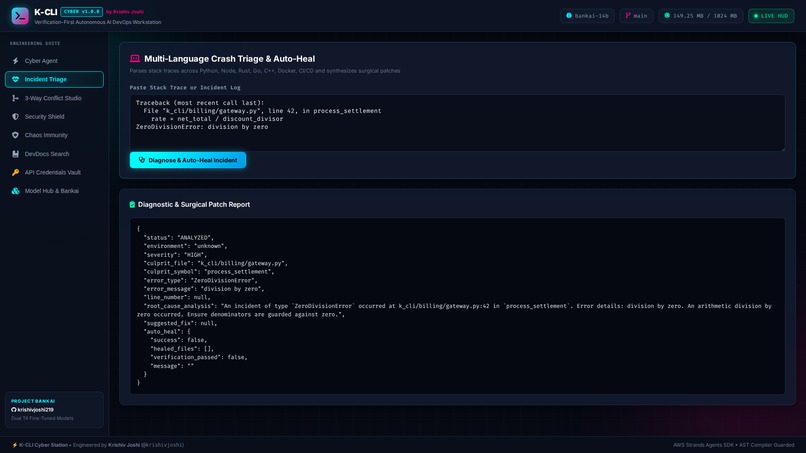Viewport: 806px width, 453px height.
Task: Click the Security Shield icon
Action: coord(15,117)
